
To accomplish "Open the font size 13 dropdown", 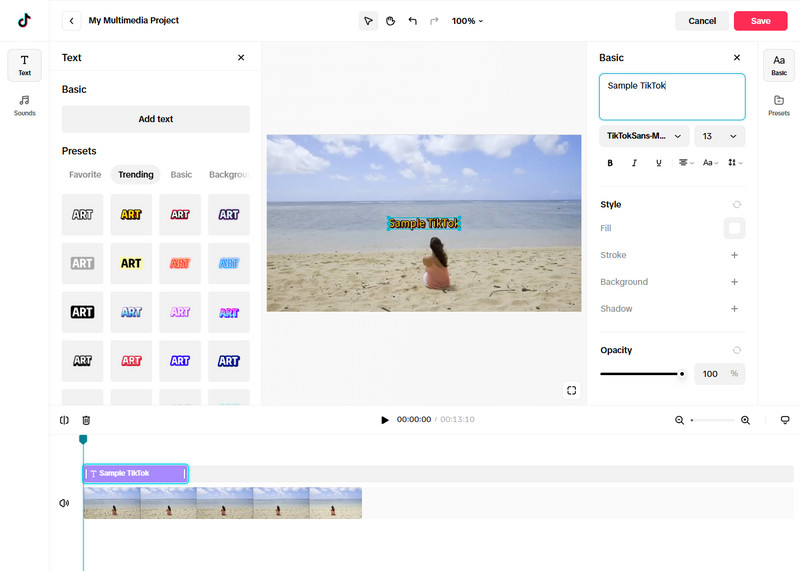I will (x=719, y=136).
